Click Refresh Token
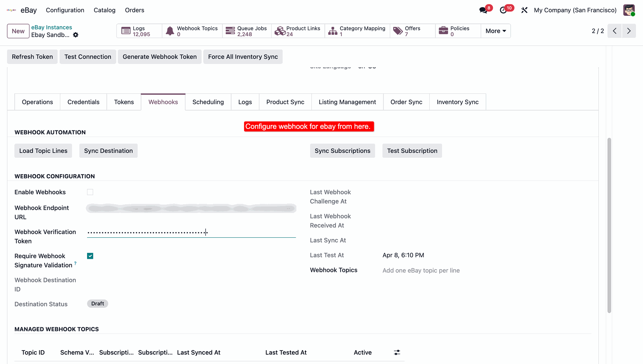The width and height of the screenshot is (643, 364). click(32, 57)
